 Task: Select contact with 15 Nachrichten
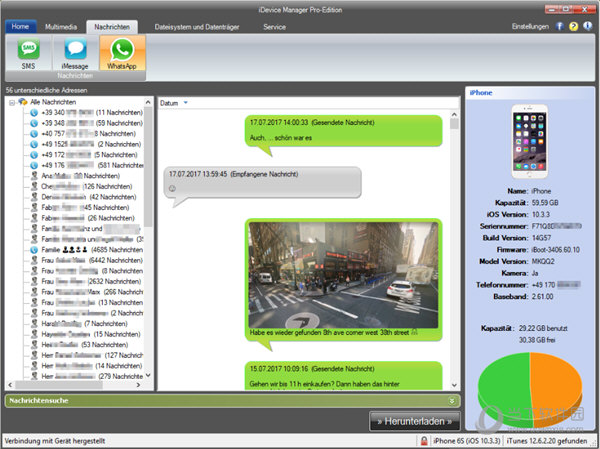(91, 334)
